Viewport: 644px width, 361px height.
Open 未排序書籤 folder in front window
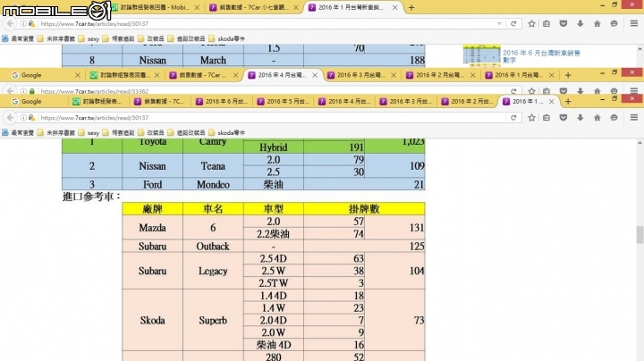(x=56, y=132)
